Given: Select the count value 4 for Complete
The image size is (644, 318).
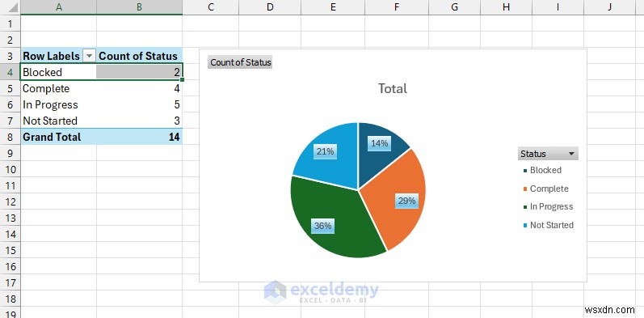Looking at the screenshot, I should [x=139, y=88].
